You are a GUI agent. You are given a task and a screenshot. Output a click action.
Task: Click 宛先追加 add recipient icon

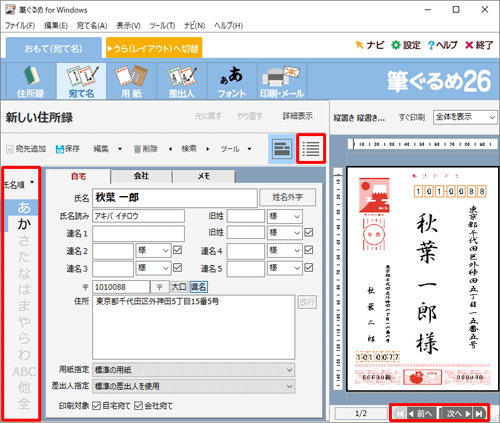coord(26,149)
